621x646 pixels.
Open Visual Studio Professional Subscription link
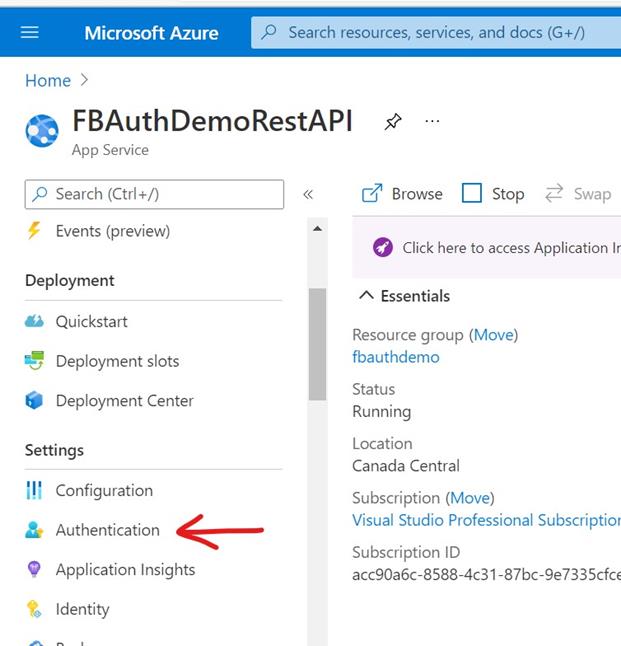pyautogui.click(x=487, y=520)
